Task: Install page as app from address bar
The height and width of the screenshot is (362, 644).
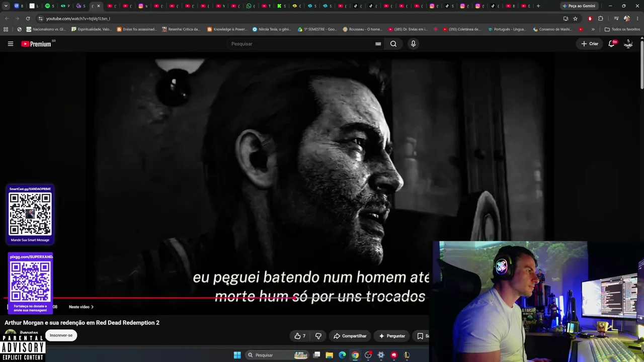Action: 566,19
